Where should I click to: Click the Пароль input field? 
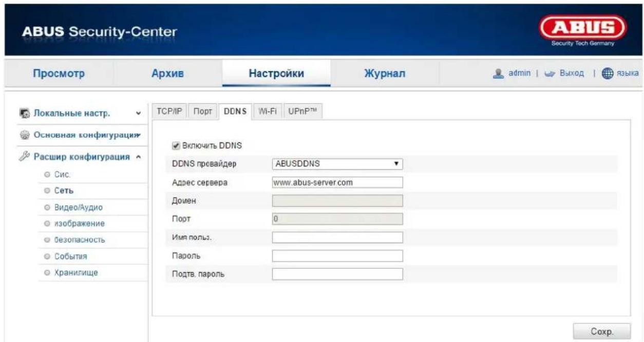click(337, 256)
